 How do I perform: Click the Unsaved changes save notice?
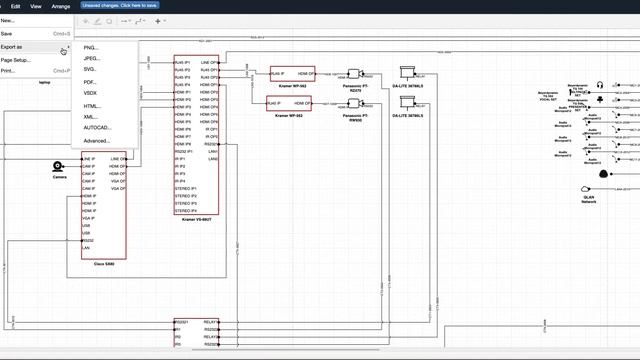(x=120, y=5)
